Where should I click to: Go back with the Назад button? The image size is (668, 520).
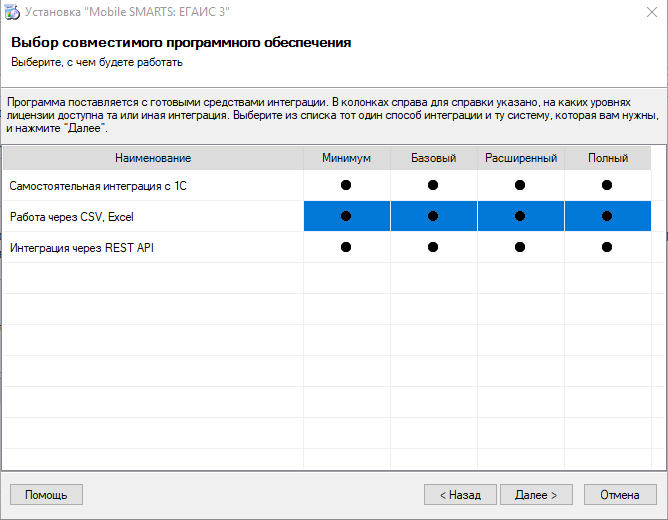pyautogui.click(x=460, y=495)
